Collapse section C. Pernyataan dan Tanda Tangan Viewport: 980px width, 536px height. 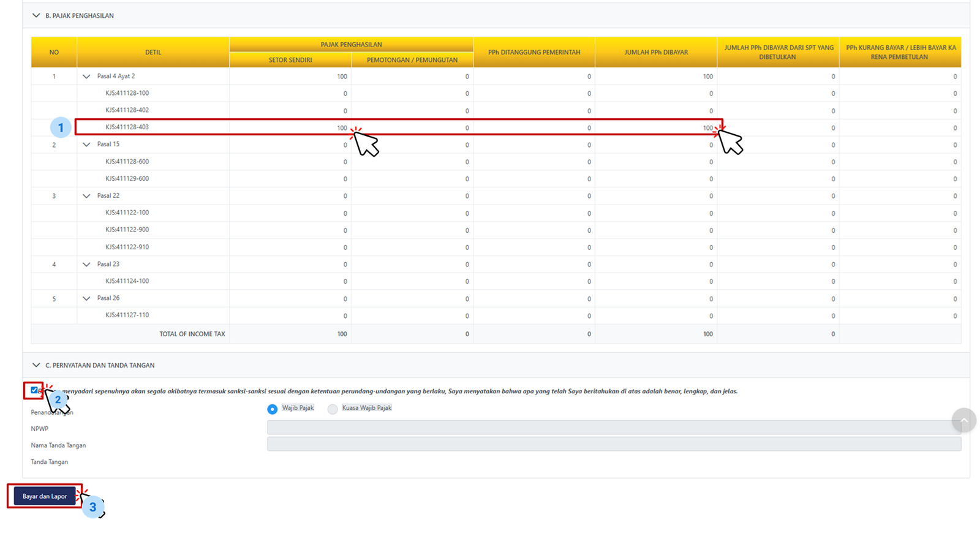(36, 365)
